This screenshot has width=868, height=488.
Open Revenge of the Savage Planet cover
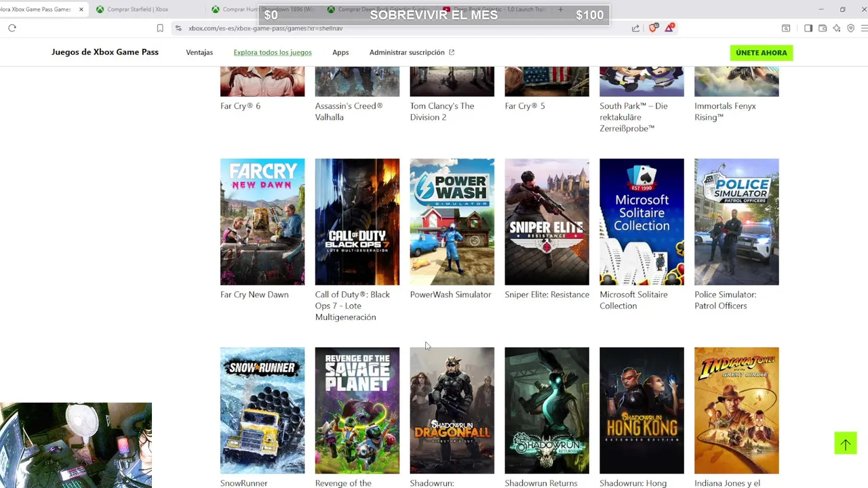(357, 411)
